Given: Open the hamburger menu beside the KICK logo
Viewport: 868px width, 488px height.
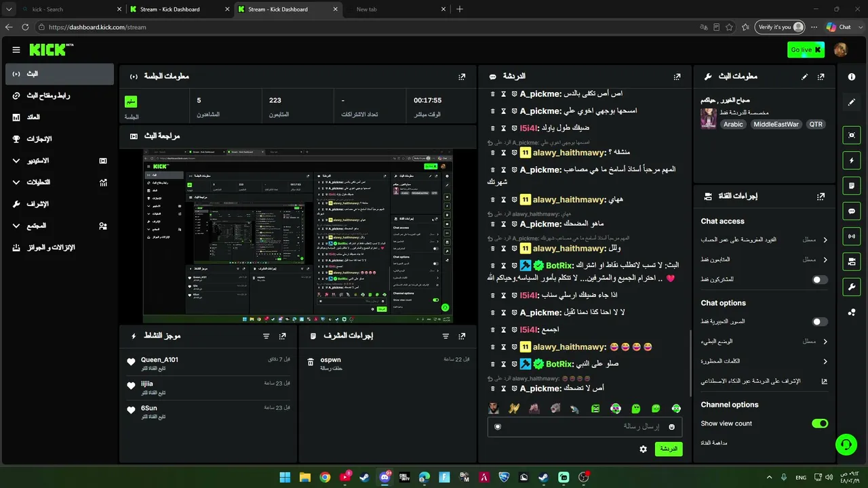Looking at the screenshot, I should 16,49.
